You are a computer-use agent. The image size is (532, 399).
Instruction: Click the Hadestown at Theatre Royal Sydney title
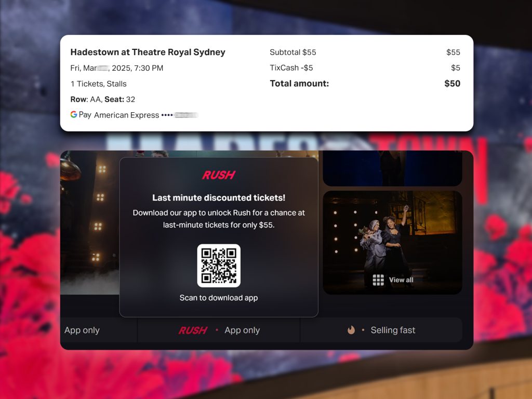pyautogui.click(x=148, y=52)
